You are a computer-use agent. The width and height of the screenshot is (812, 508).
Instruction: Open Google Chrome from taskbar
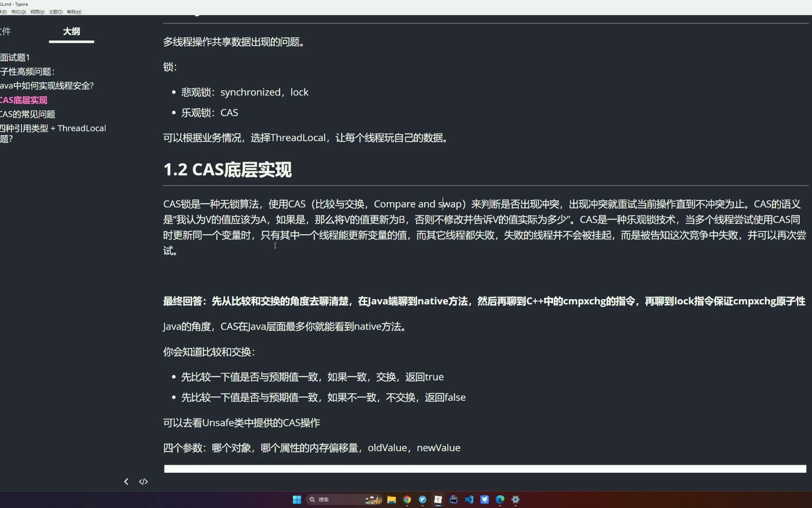click(407, 500)
